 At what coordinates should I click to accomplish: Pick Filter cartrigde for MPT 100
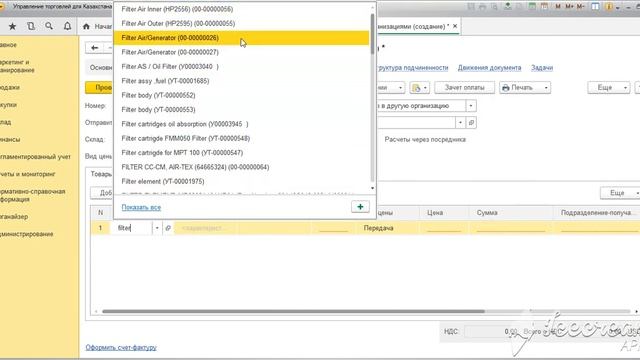(x=242, y=153)
